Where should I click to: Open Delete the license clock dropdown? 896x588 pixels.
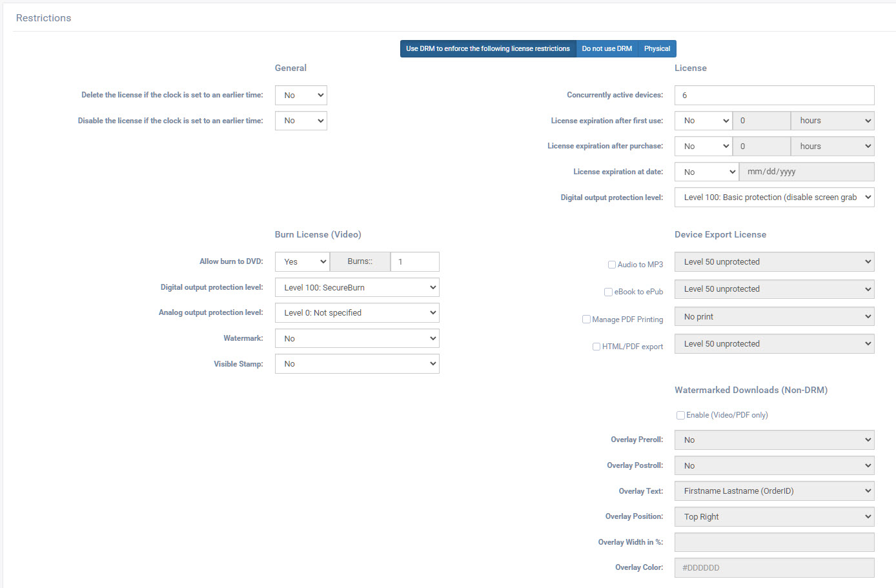[301, 96]
